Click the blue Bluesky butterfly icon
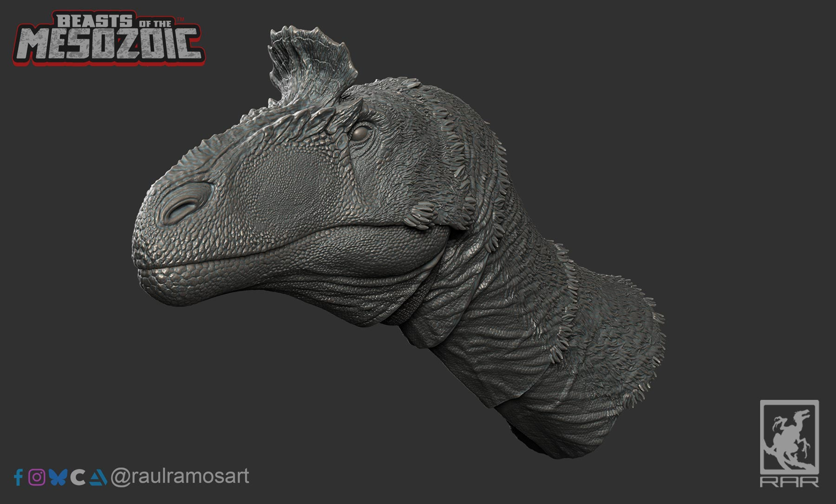The image size is (836, 504). 59,478
